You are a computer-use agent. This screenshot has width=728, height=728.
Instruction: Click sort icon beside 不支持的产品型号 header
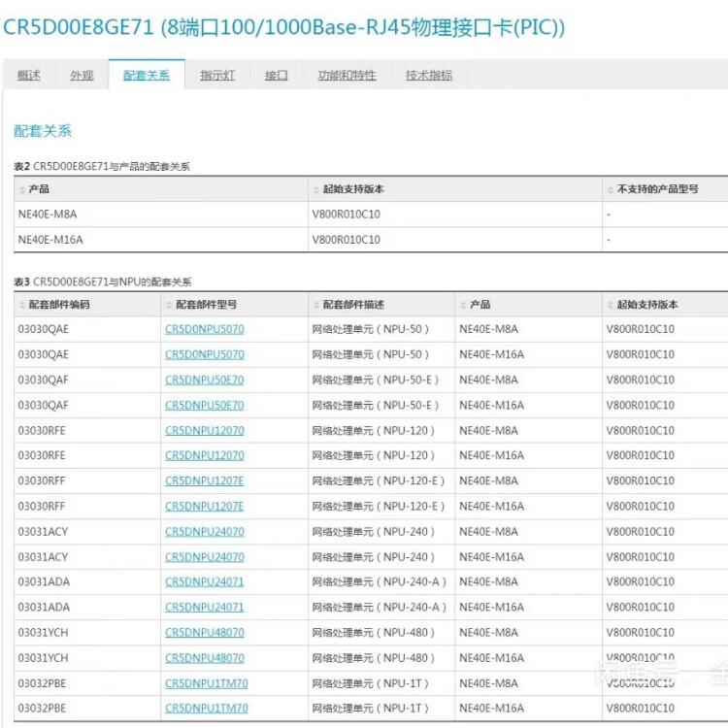(611, 189)
